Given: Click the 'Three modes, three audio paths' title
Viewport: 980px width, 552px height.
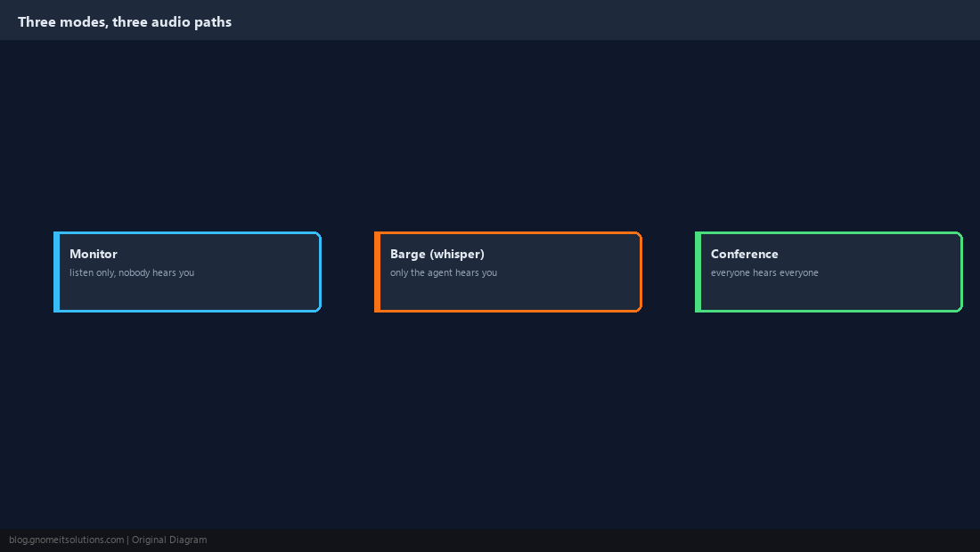Looking at the screenshot, I should (x=125, y=22).
